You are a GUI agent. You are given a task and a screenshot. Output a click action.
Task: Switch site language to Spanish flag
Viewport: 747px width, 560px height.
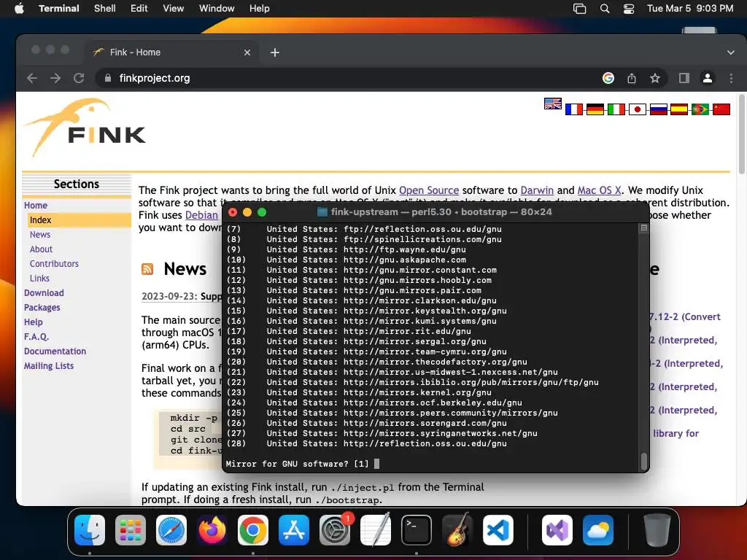(x=679, y=109)
